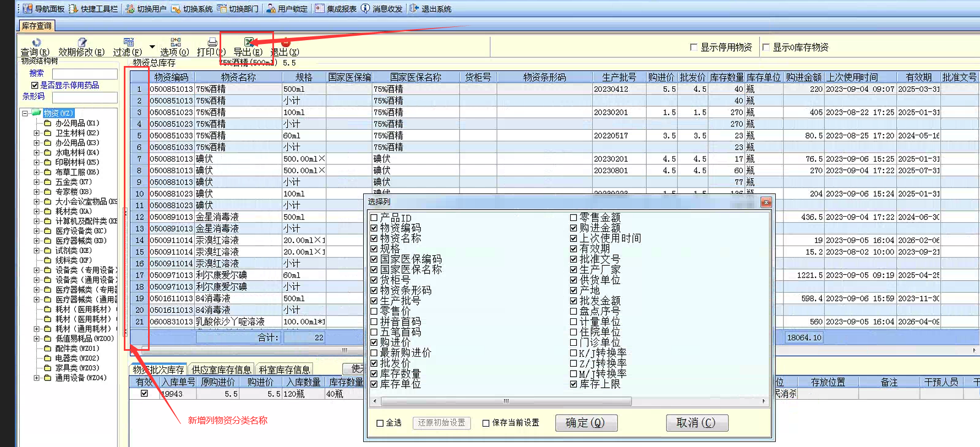Click the 快捷工具栏 quick toolbar icon

(73, 9)
